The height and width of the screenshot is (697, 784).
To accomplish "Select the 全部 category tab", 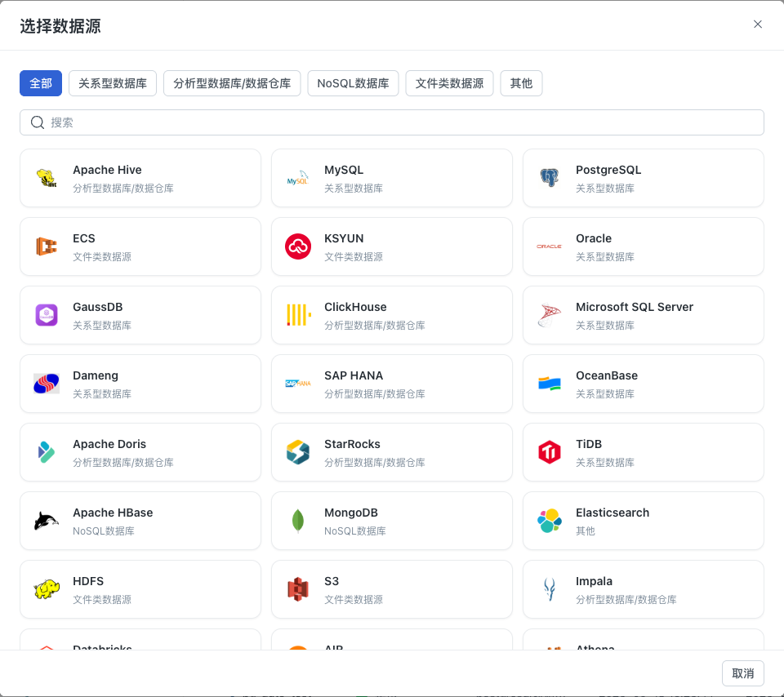I will tap(41, 83).
